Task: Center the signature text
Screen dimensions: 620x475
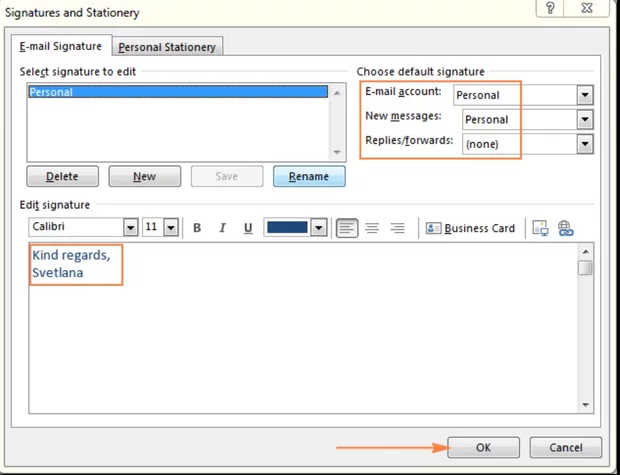Action: (372, 228)
